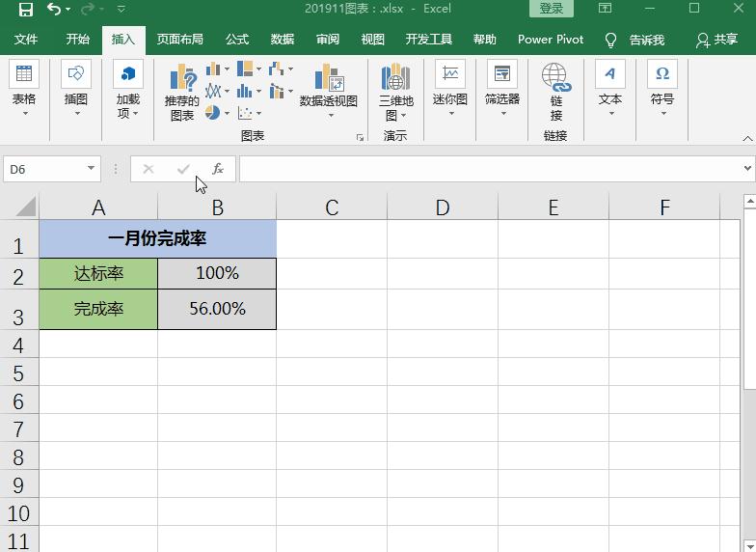Click the 共享 share button
The width and height of the screenshot is (756, 552).
[716, 40]
